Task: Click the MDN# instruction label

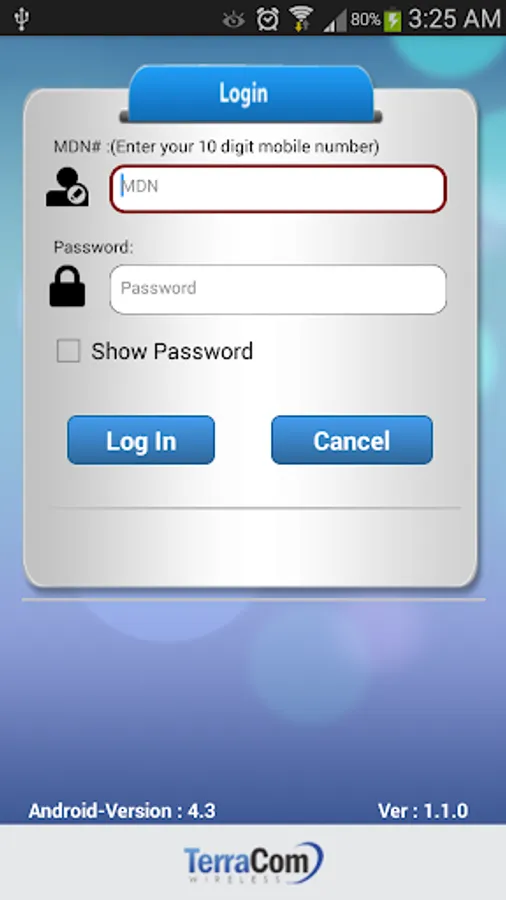Action: (216, 146)
